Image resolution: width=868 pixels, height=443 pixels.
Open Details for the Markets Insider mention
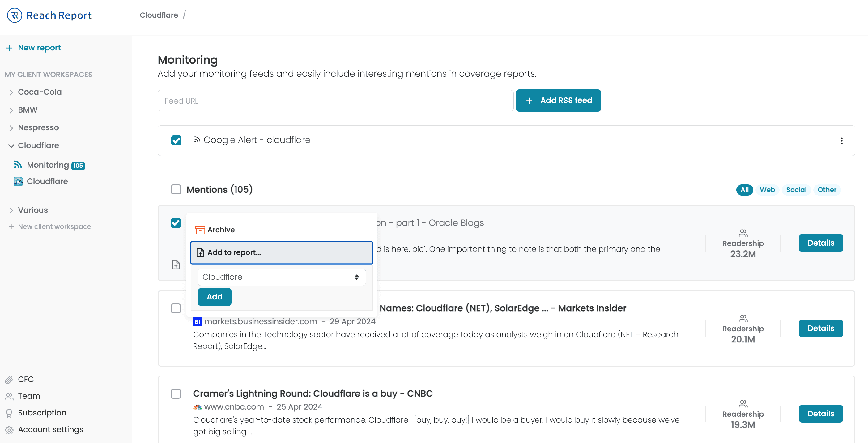(x=821, y=328)
